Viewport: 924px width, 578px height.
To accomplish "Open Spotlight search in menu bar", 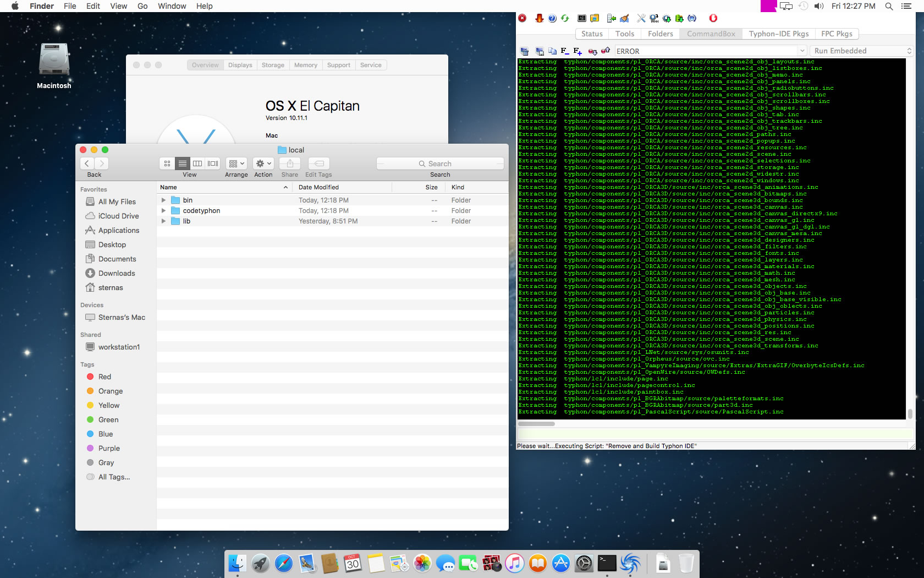I will 889,6.
